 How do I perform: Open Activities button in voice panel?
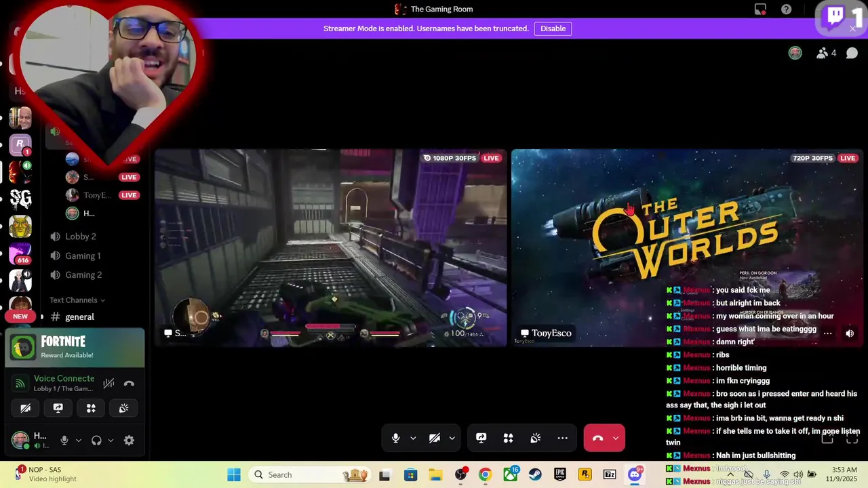tap(91, 408)
